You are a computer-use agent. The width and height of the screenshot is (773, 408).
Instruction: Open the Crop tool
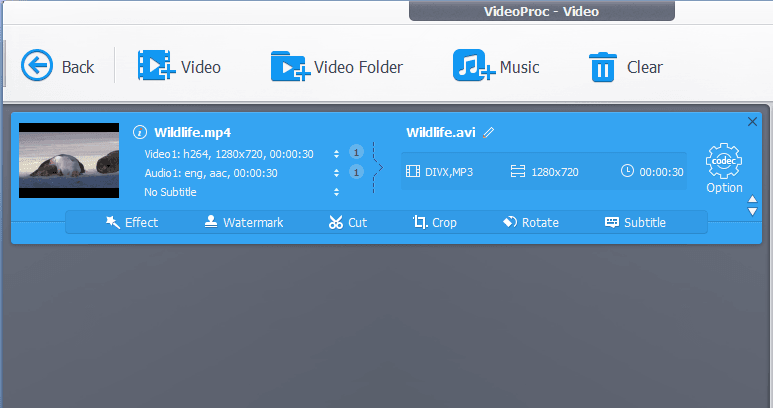point(435,222)
